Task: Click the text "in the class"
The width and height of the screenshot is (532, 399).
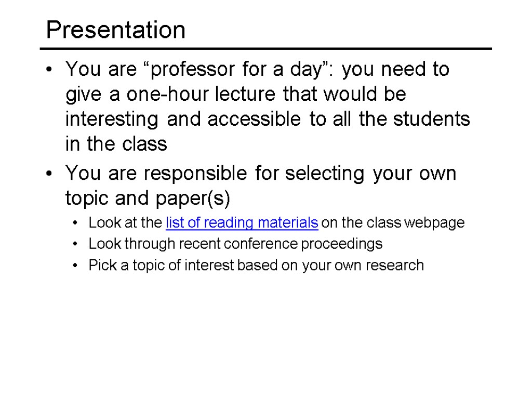Action: (x=116, y=144)
